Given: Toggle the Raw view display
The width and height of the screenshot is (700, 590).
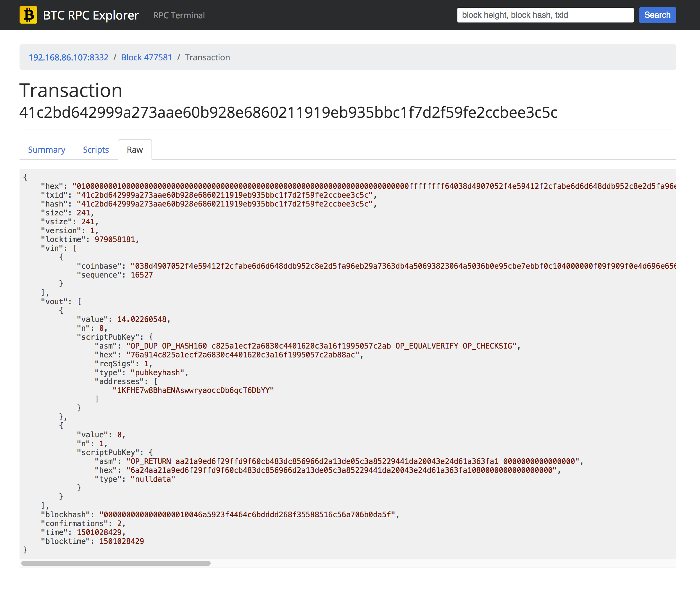Looking at the screenshot, I should point(135,149).
